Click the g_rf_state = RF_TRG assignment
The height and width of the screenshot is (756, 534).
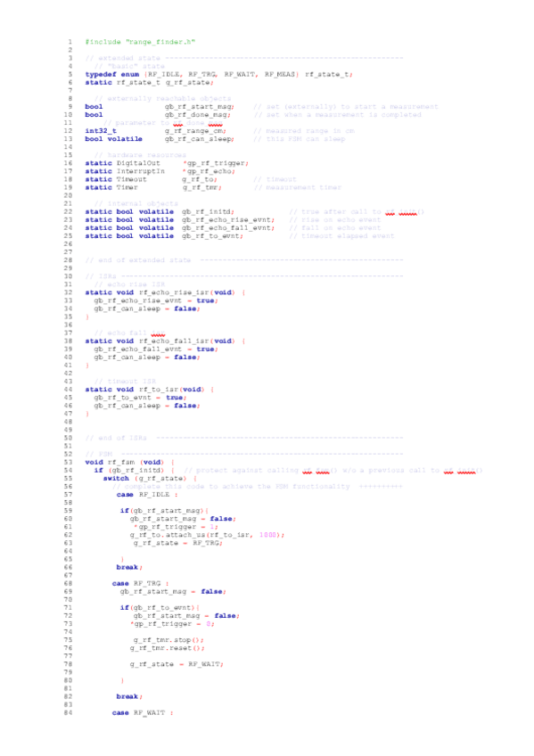click(178, 543)
